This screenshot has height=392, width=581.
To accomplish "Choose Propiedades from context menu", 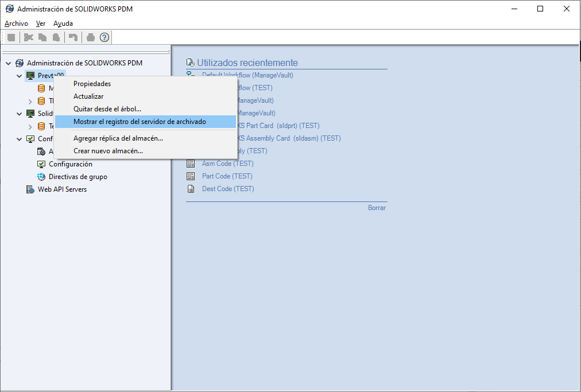I will 145,84.
